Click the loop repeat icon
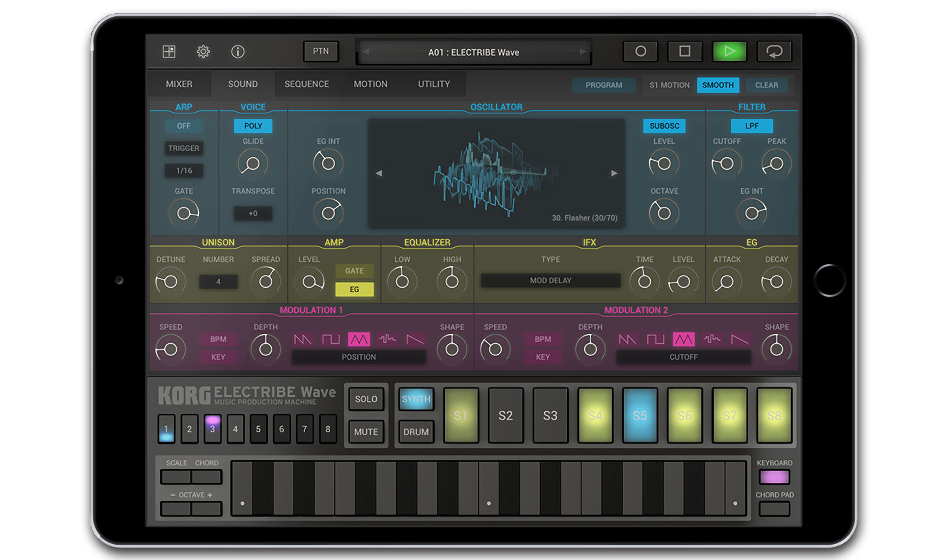Viewport: 948px width, 560px height. click(x=774, y=51)
